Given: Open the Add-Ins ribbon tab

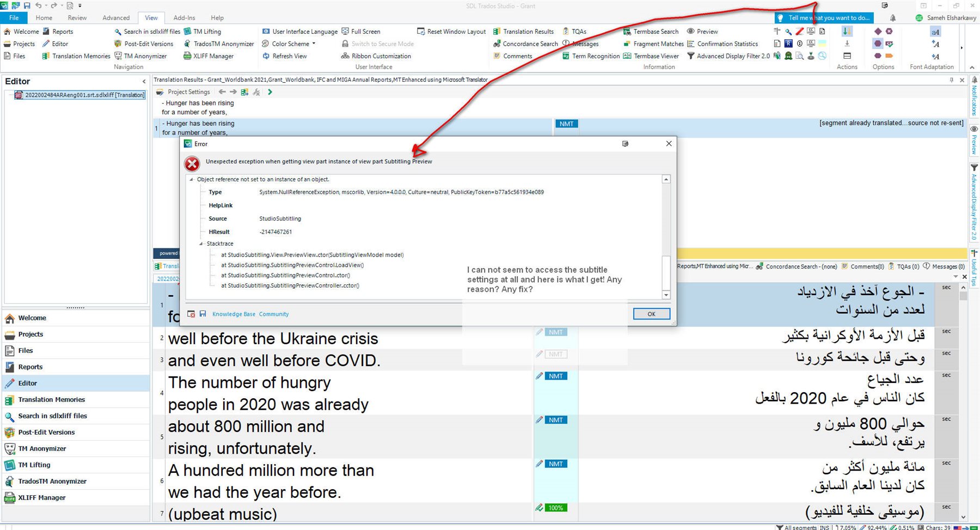Looking at the screenshot, I should 184,18.
